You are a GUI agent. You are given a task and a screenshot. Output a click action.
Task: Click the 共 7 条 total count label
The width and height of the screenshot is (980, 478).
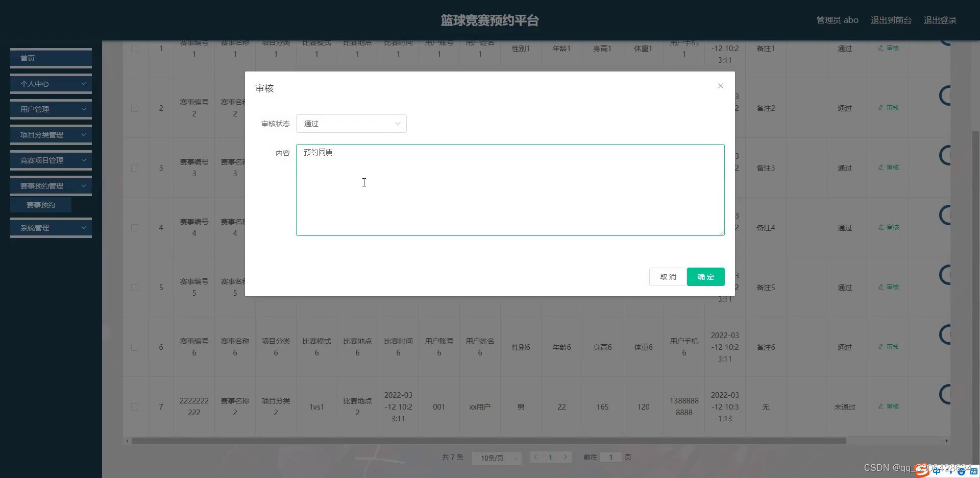point(453,457)
